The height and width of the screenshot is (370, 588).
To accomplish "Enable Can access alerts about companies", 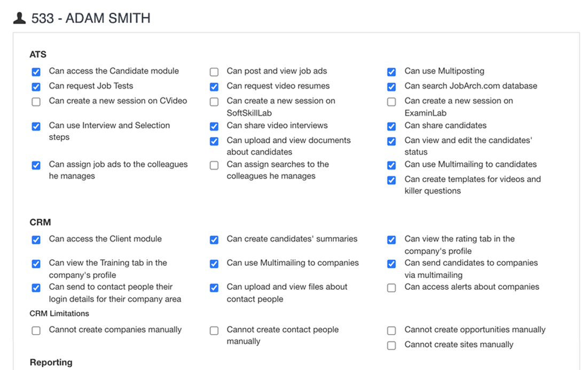I will [391, 288].
